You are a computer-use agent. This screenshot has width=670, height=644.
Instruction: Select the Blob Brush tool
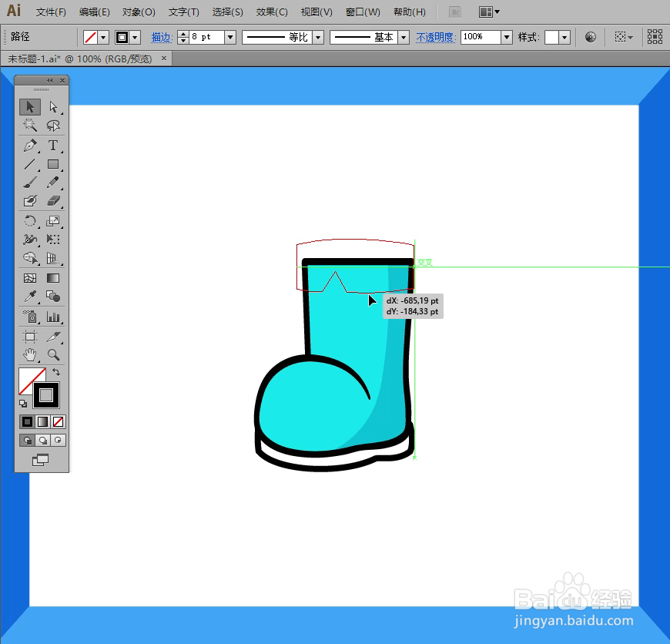(30, 201)
